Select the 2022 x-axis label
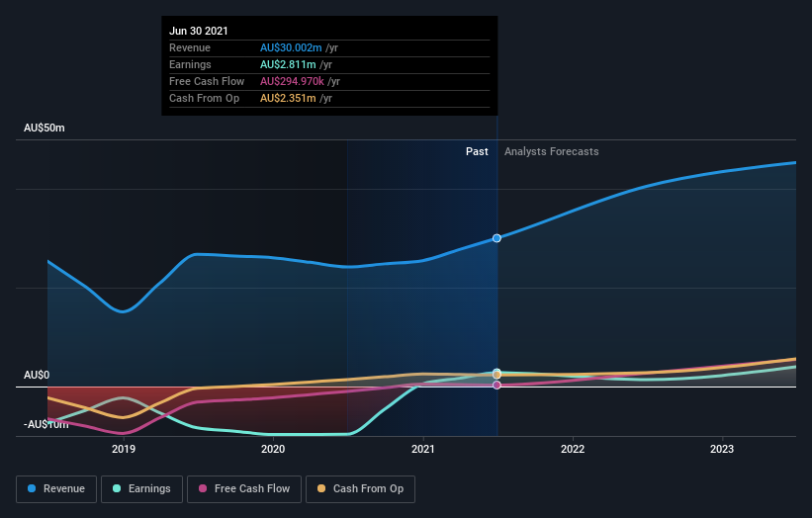812x518 pixels. [x=573, y=449]
